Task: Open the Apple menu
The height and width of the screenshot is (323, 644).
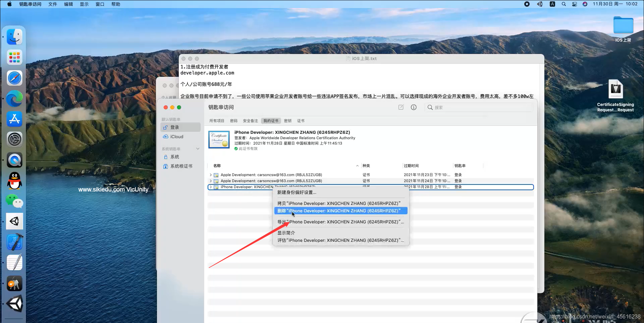Action: pyautogui.click(x=9, y=4)
